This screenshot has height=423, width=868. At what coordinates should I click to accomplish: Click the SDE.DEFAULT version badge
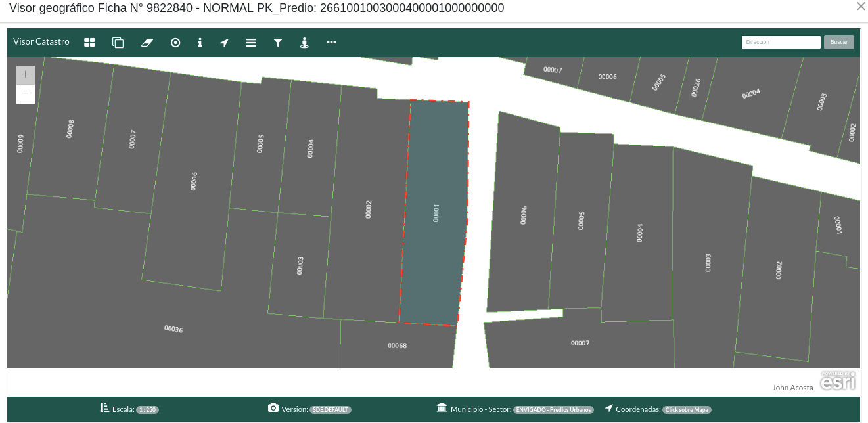pyautogui.click(x=331, y=410)
